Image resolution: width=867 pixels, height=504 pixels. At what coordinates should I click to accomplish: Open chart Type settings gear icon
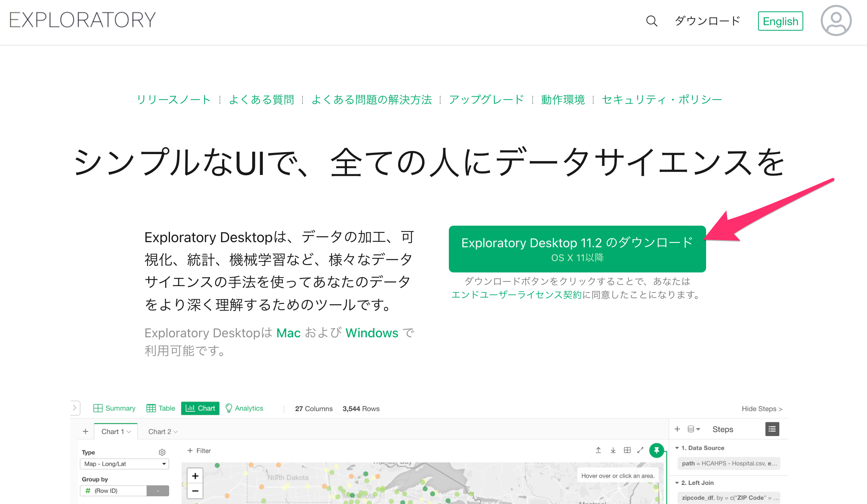pyautogui.click(x=162, y=452)
